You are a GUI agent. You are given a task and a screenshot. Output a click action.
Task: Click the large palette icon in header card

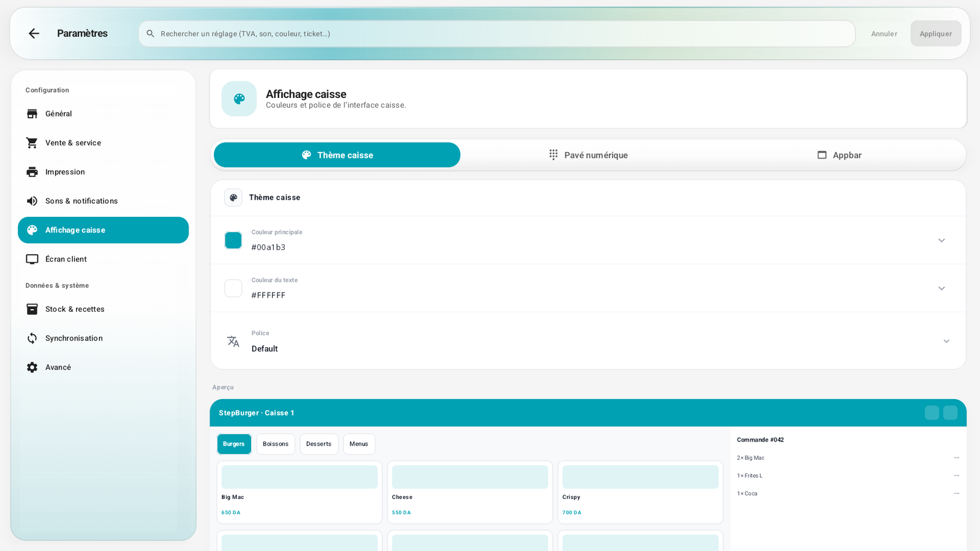click(239, 99)
